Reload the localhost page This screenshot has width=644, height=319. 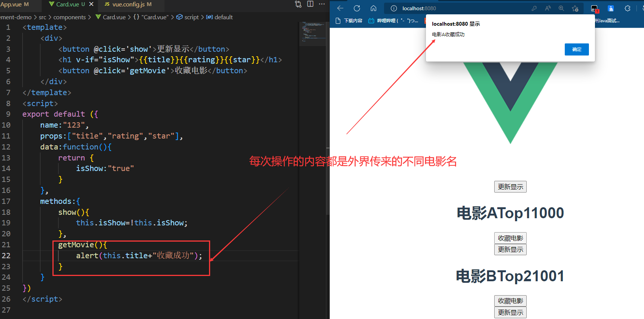[x=357, y=8]
